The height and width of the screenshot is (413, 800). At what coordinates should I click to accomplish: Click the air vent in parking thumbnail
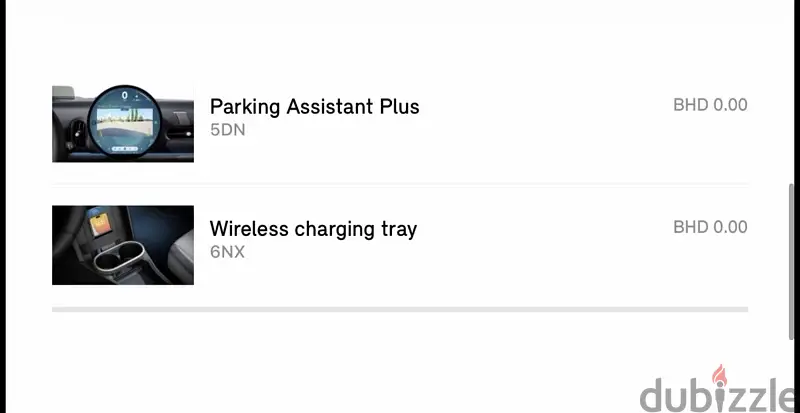(x=78, y=134)
